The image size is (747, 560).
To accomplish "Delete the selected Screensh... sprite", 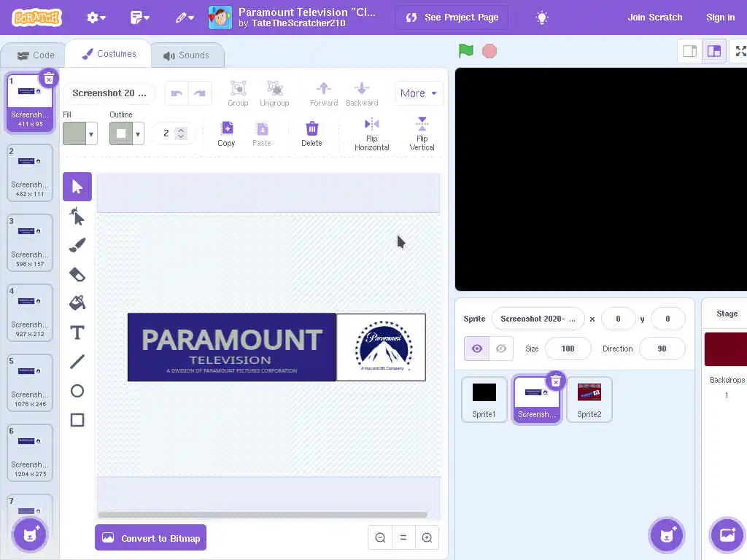I will [x=555, y=381].
